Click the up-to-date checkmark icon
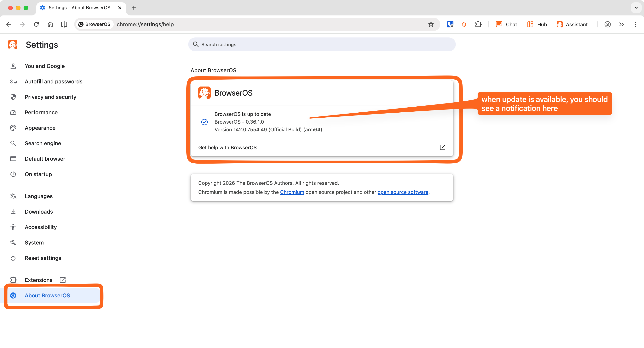Viewport: 644px width, 348px height. 204,122
